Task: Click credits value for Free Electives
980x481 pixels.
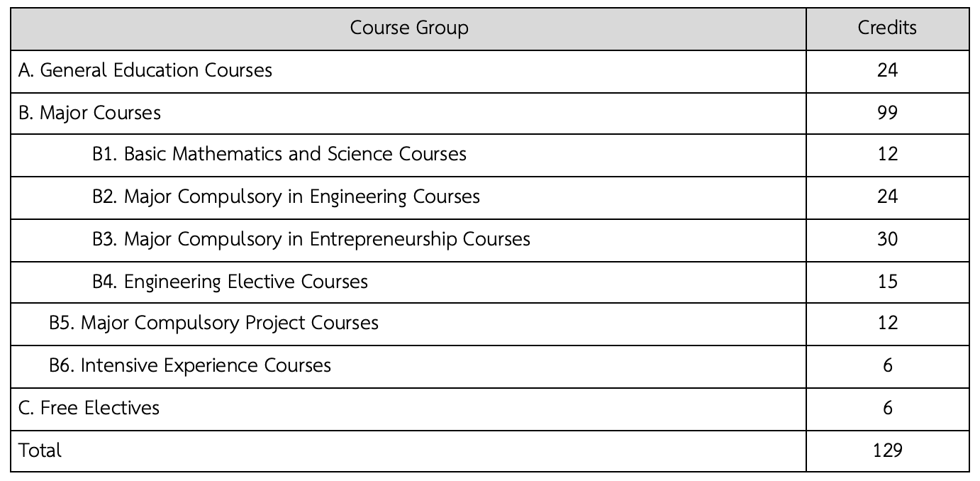Action: pos(887,408)
